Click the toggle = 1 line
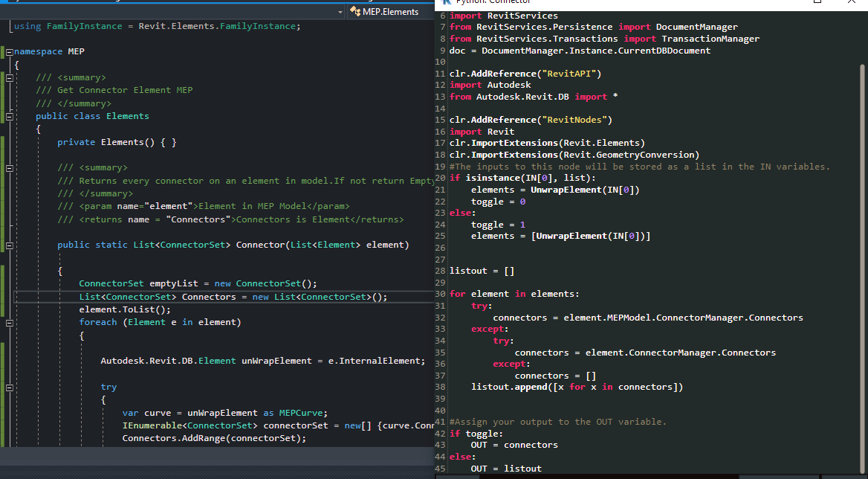Image resolution: width=868 pixels, height=479 pixels. click(x=498, y=225)
